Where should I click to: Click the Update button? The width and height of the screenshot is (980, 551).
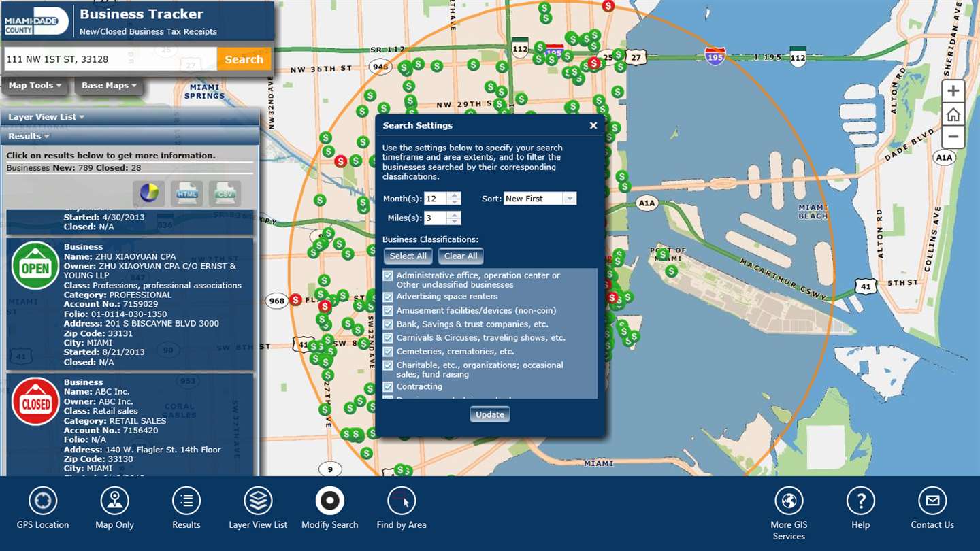pos(490,414)
